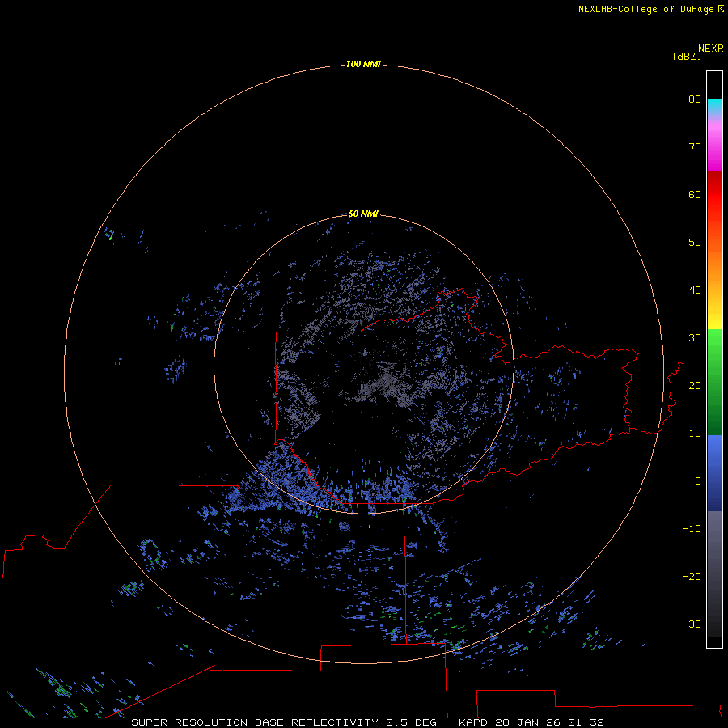
Task: Click the 30 dBZ scale value
Action: pyautogui.click(x=695, y=337)
